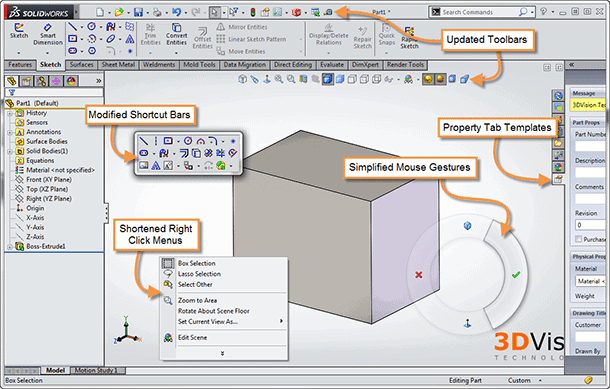Accept with the green checkmark gesture
Viewport: 610px width, 389px height.
(x=516, y=275)
